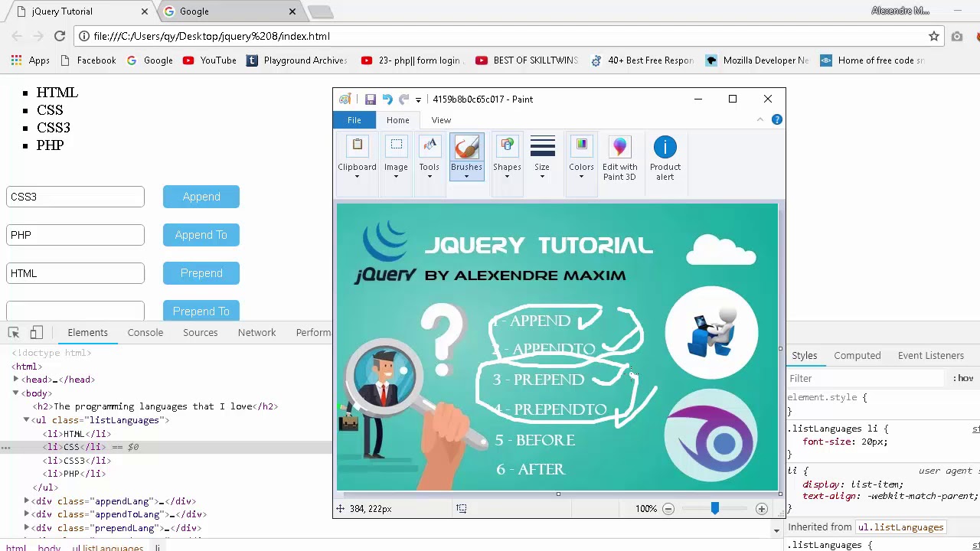Click Chrome reload page icon
This screenshot has width=980, height=551.
[59, 36]
